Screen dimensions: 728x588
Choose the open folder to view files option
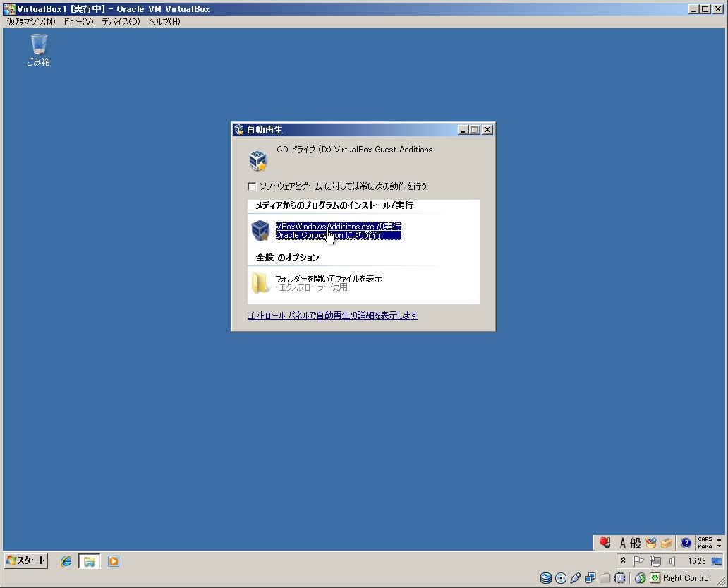[x=329, y=282]
